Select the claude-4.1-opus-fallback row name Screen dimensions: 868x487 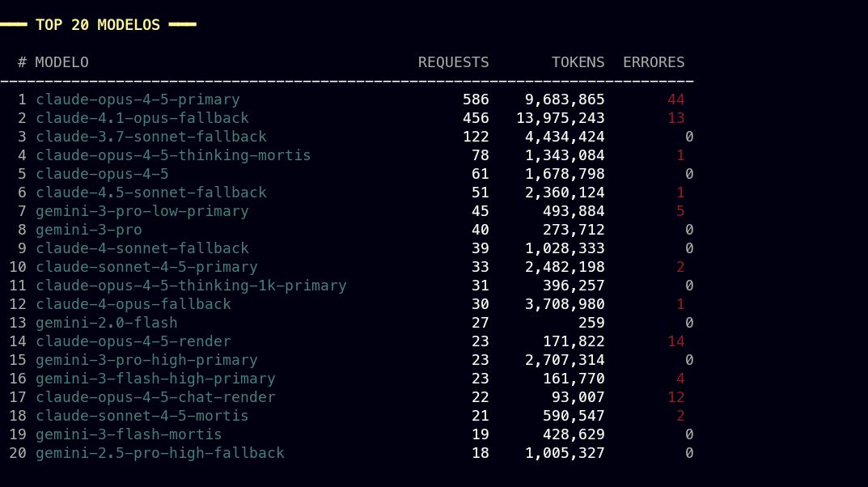(x=142, y=118)
